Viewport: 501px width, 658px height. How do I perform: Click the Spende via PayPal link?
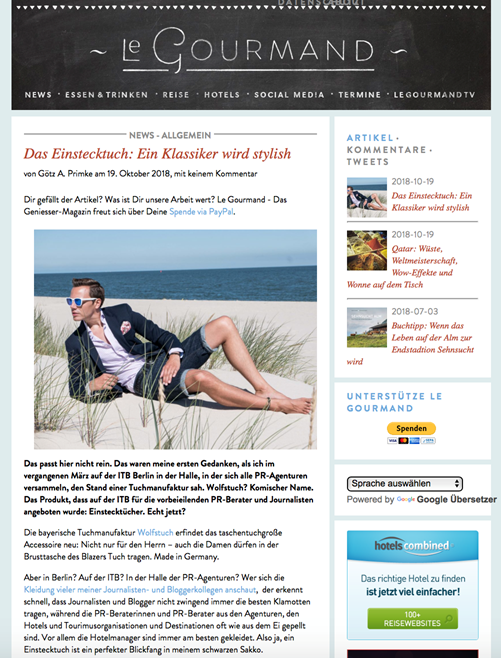(201, 212)
